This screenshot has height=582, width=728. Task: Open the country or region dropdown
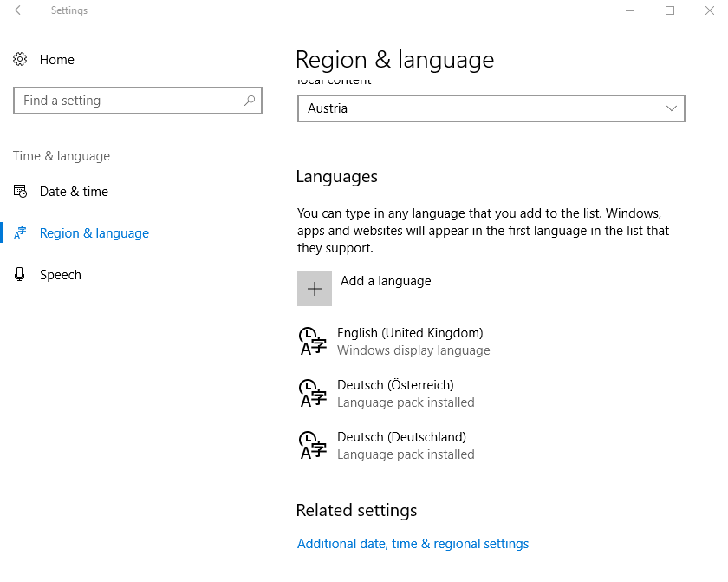tap(491, 108)
